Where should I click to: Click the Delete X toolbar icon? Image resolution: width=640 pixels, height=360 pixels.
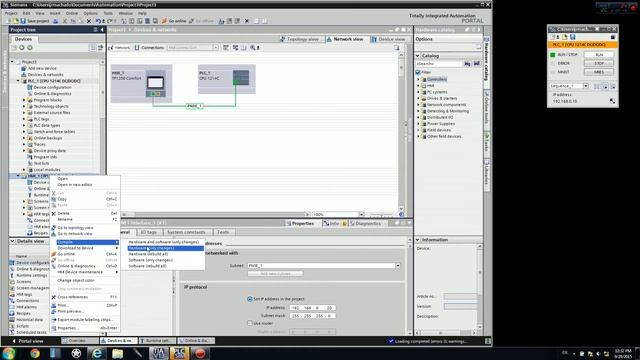tap(89, 21)
